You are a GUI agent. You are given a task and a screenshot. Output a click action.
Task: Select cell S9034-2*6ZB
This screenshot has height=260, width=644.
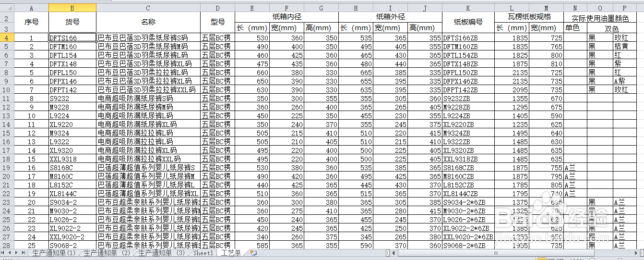[468, 202]
